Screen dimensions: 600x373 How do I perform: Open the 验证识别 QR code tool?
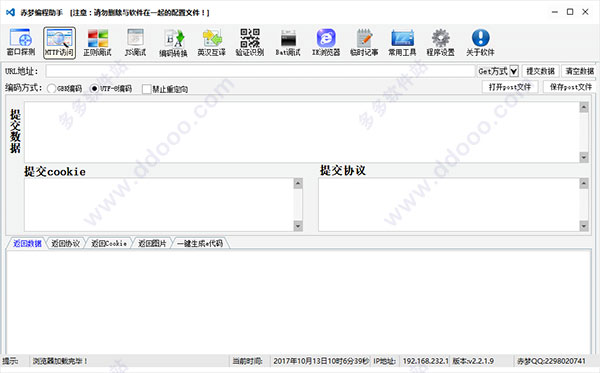(249, 42)
